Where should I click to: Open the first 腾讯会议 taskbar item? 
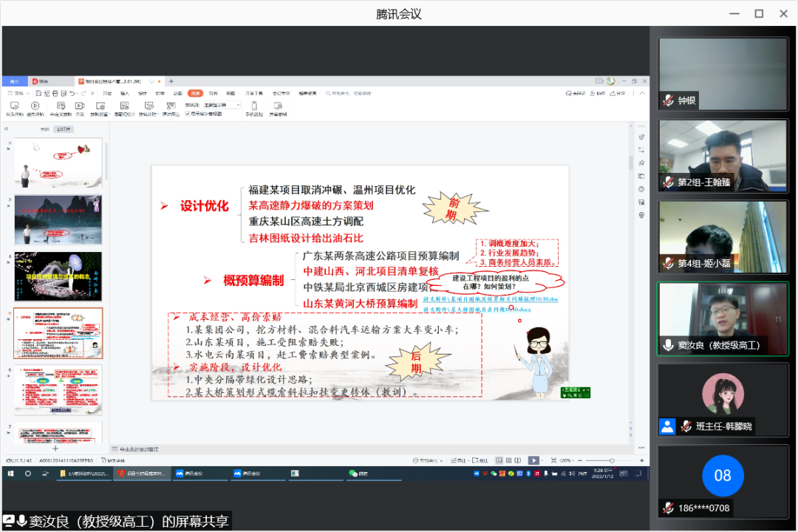tap(199, 474)
